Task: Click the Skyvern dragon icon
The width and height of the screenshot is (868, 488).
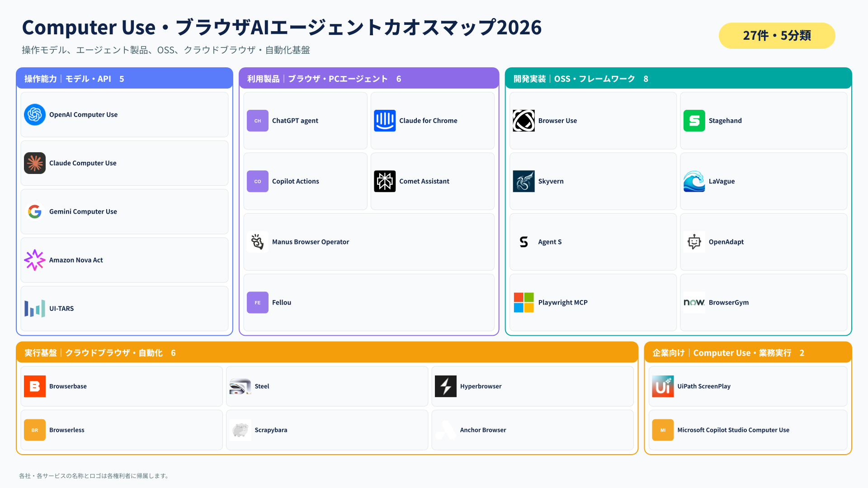Action: (524, 181)
